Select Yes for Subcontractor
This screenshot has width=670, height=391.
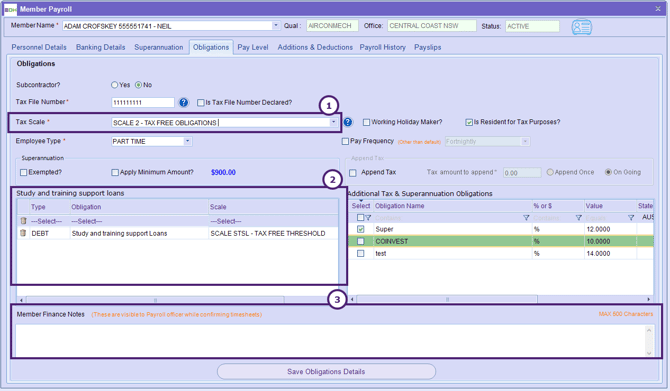(115, 85)
